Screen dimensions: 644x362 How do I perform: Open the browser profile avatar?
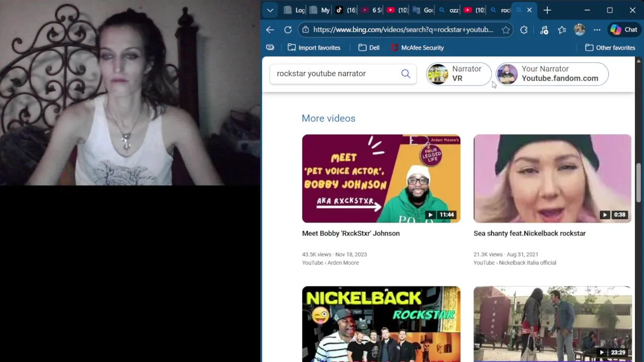(x=580, y=30)
